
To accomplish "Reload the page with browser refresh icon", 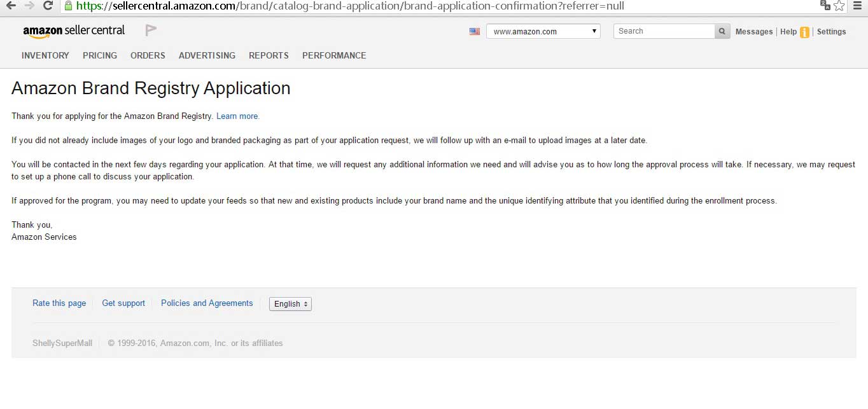I will pyautogui.click(x=48, y=6).
